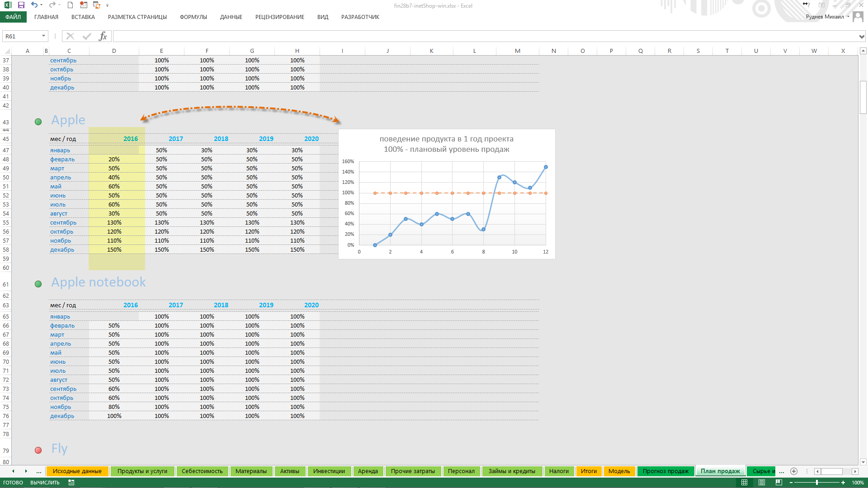Open account menu for Руднев Михаил
Screen dimensions: 868x488
[827, 17]
